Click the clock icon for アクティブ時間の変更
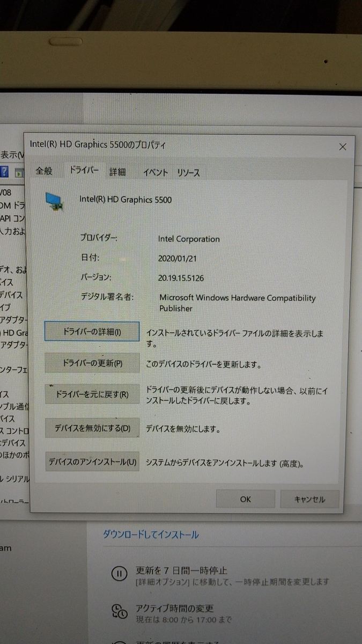The width and height of the screenshot is (362, 644). (x=119, y=612)
